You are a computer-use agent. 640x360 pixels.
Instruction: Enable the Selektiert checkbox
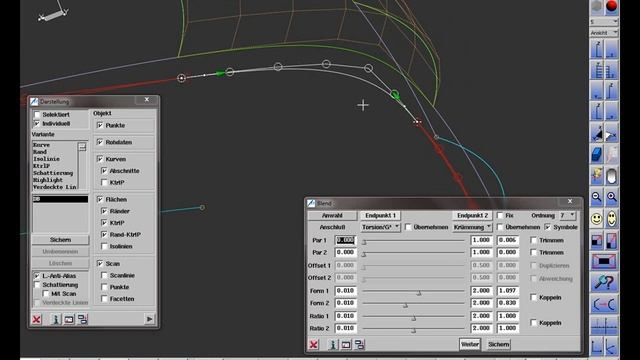click(x=37, y=115)
